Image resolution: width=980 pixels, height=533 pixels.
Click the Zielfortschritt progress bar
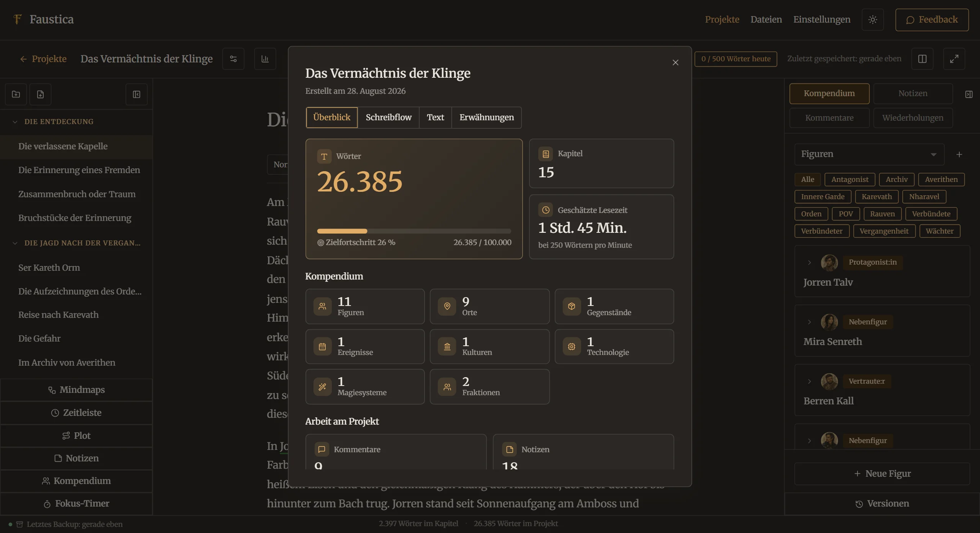414,231
